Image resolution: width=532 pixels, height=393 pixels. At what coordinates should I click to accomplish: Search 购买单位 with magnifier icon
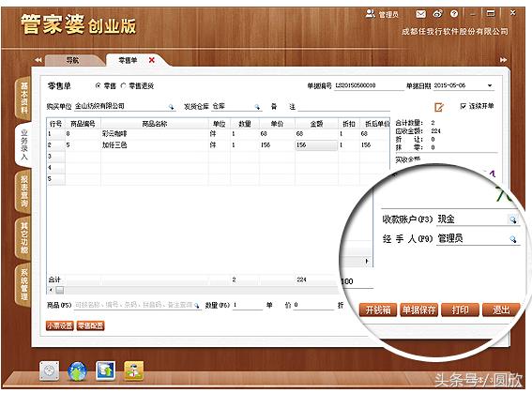[x=172, y=107]
